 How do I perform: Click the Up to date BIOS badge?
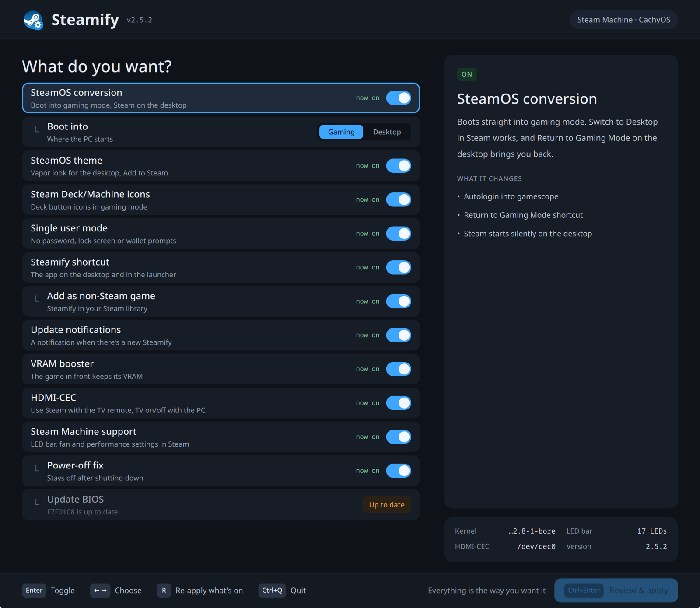pyautogui.click(x=387, y=505)
